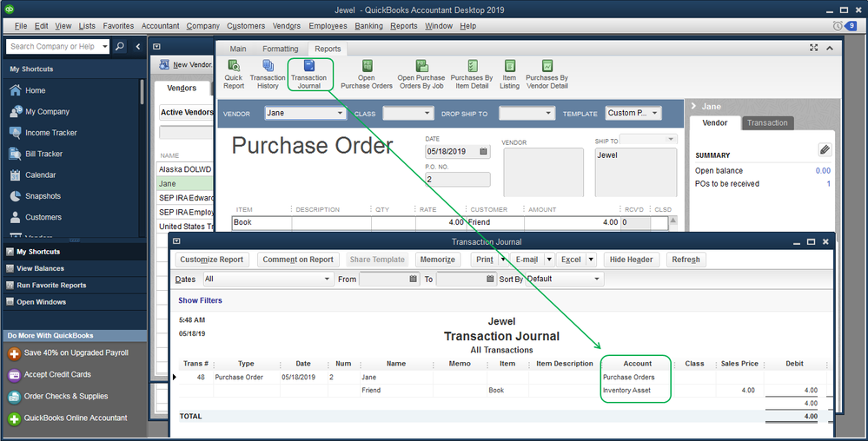The width and height of the screenshot is (868, 441).
Task: Open Purchases By Item Detail report
Action: coord(472,74)
